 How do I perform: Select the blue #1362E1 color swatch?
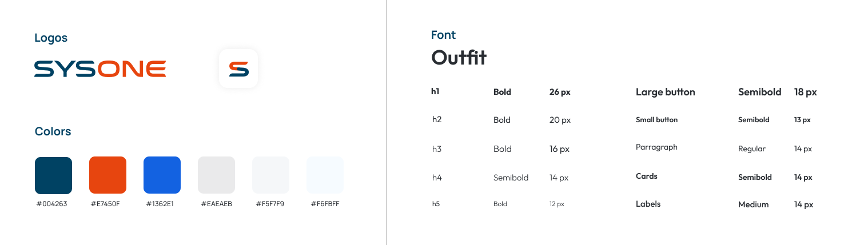(x=162, y=175)
